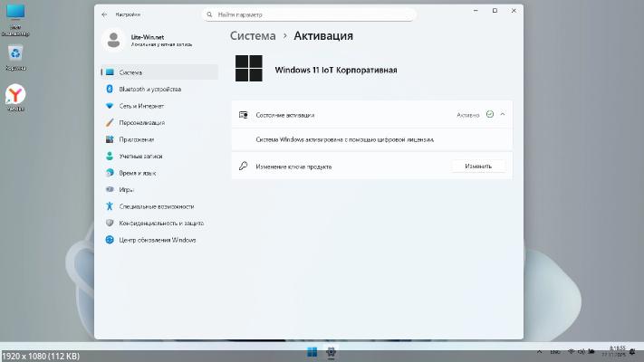The height and width of the screenshot is (362, 644).
Task: Select Система in the sidebar
Action: tap(130, 72)
